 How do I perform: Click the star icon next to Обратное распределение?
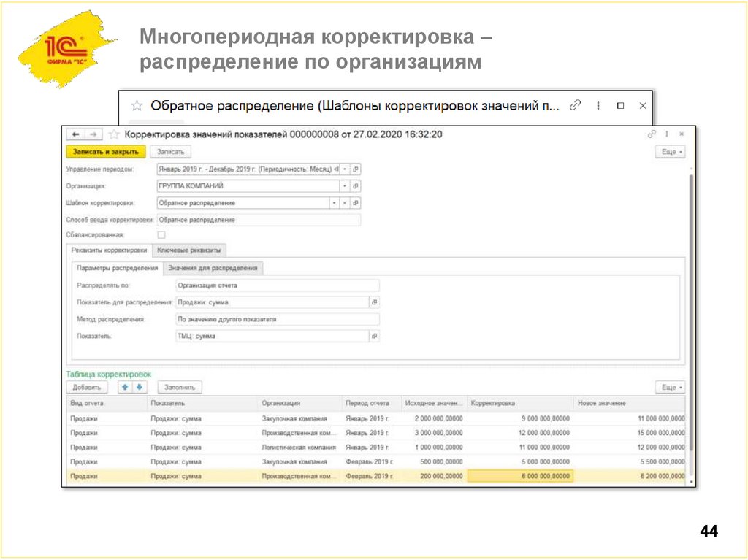[x=136, y=105]
